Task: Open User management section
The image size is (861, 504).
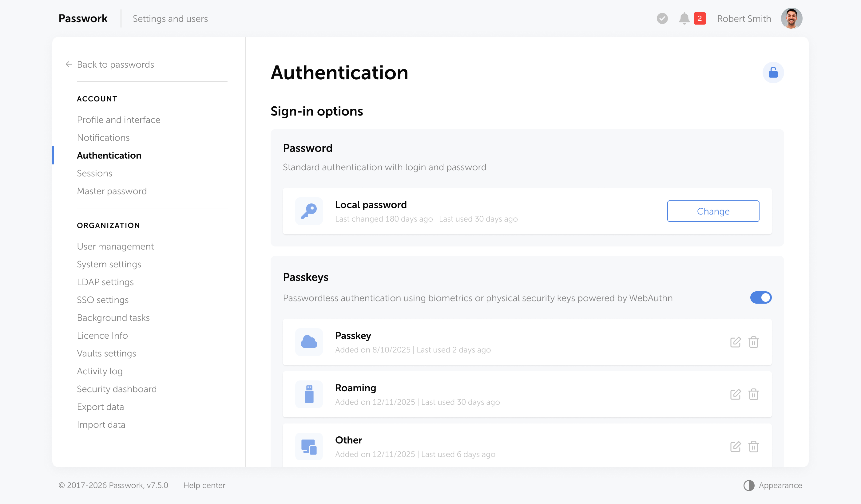Action: click(115, 246)
